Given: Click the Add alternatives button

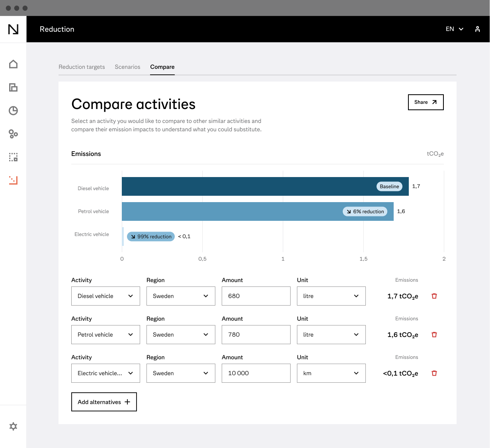Looking at the screenshot, I should click(x=104, y=402).
